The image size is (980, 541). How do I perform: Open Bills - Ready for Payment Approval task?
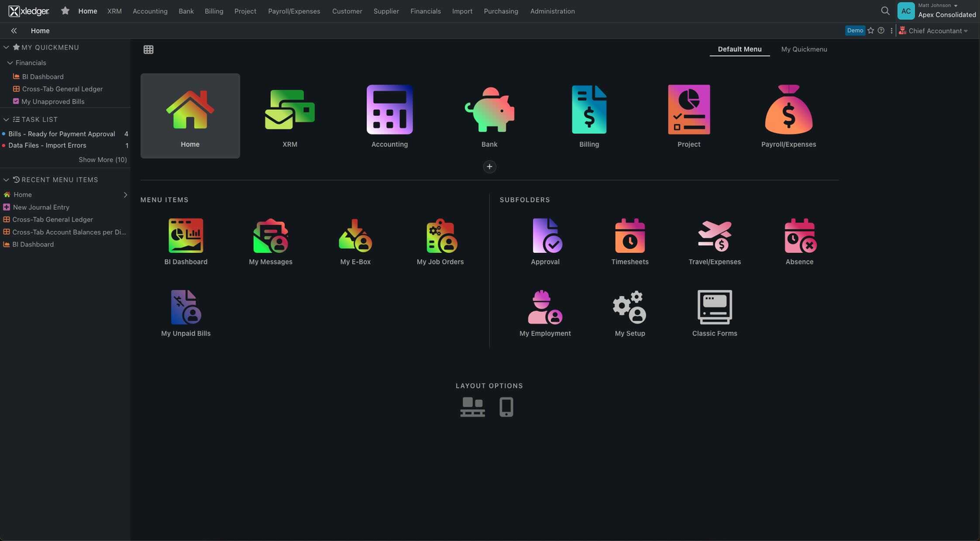tap(62, 134)
